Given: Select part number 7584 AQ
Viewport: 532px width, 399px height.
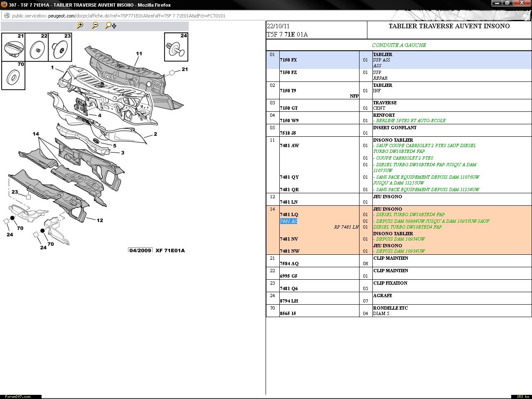Looking at the screenshot, I should coord(289,264).
